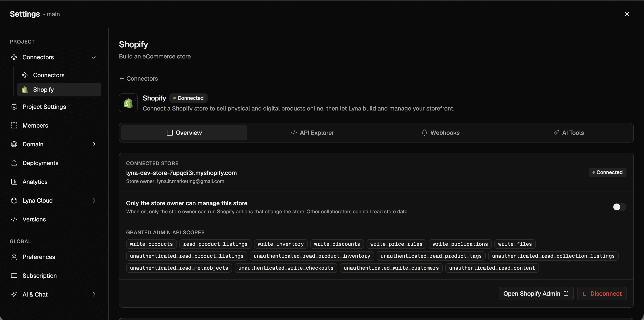Image resolution: width=644 pixels, height=320 pixels.
Task: Click the external link icon on Open Shopify Admin
Action: click(x=566, y=294)
